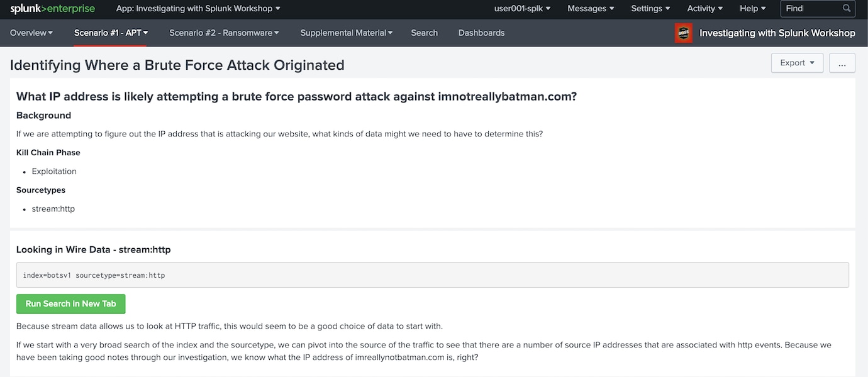Image resolution: width=868 pixels, height=377 pixels.
Task: Open the App: Investigating with Splunk Workshop dropdown
Action: pos(198,9)
